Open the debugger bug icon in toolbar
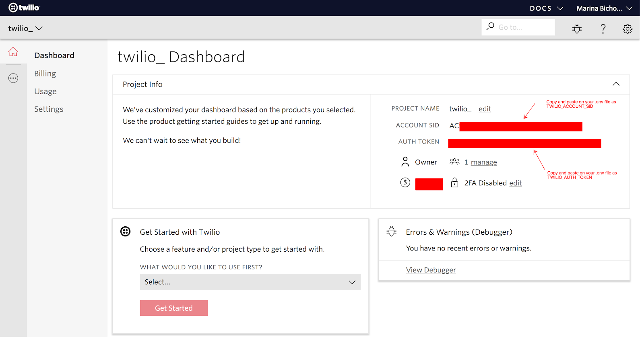The image size is (644, 363). click(577, 29)
